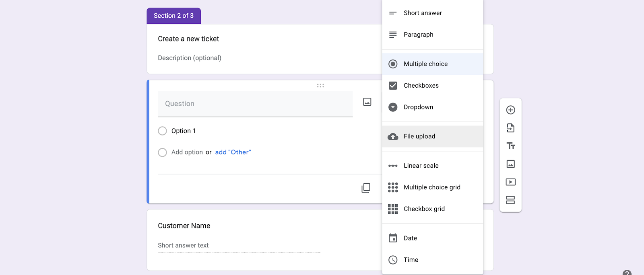This screenshot has width=644, height=275.
Task: Click the Add question plus icon
Action: tap(510, 110)
